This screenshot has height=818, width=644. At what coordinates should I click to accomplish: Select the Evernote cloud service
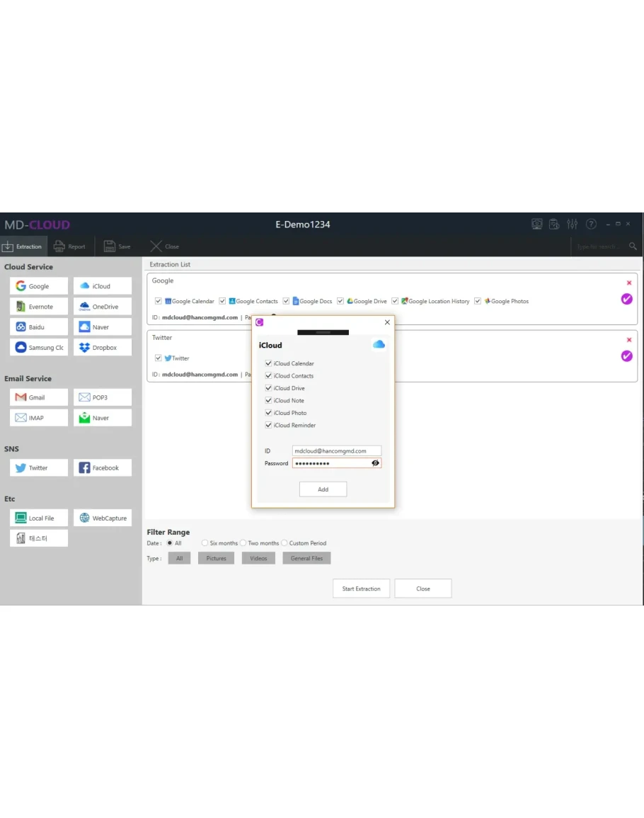39,307
